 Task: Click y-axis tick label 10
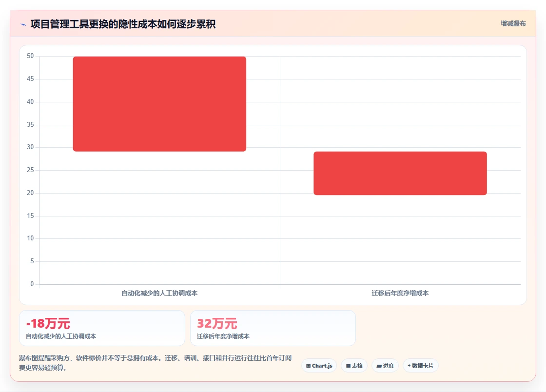tap(30, 238)
